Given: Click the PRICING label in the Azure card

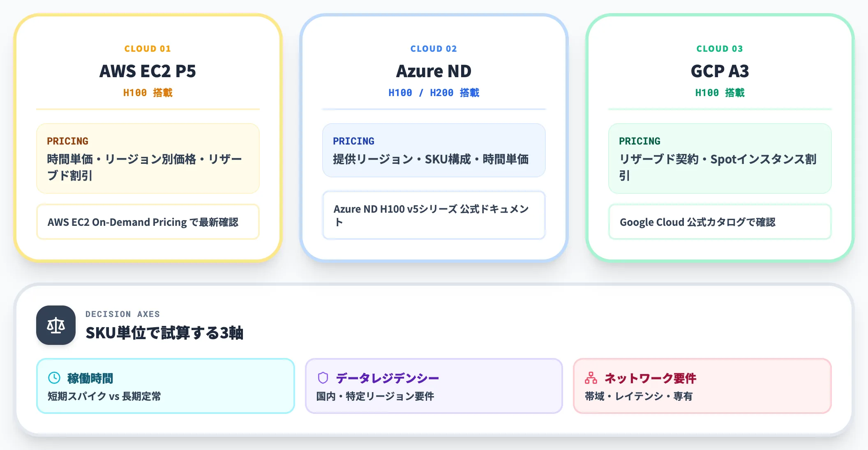Looking at the screenshot, I should tap(354, 141).
